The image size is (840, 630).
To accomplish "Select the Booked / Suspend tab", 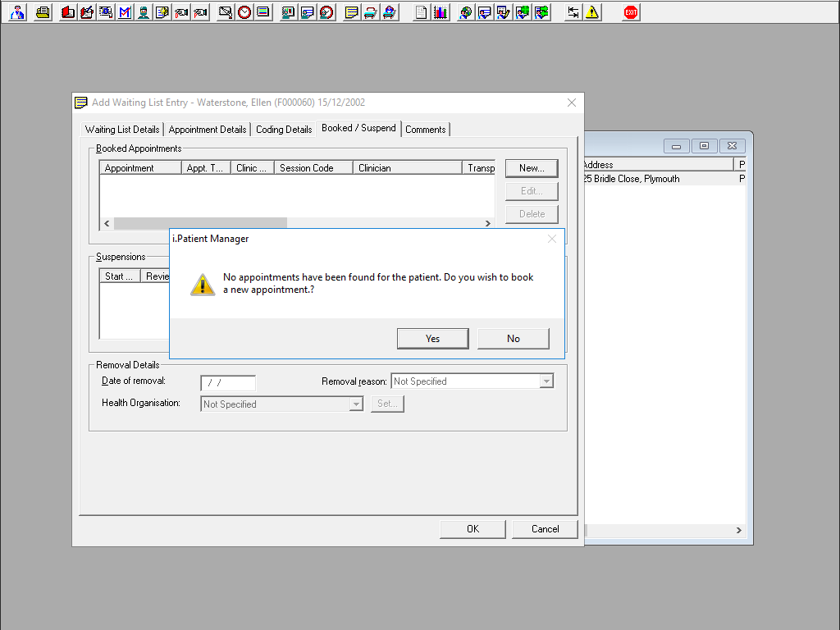I will [358, 128].
